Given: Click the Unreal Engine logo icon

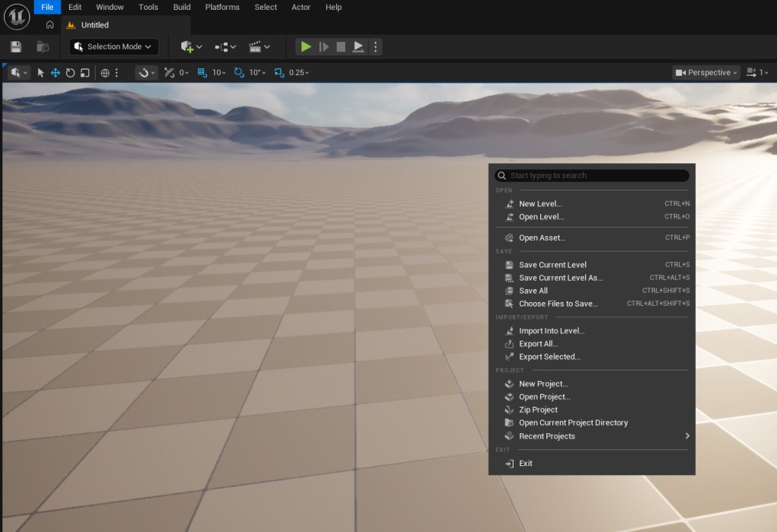Looking at the screenshot, I should (17, 16).
